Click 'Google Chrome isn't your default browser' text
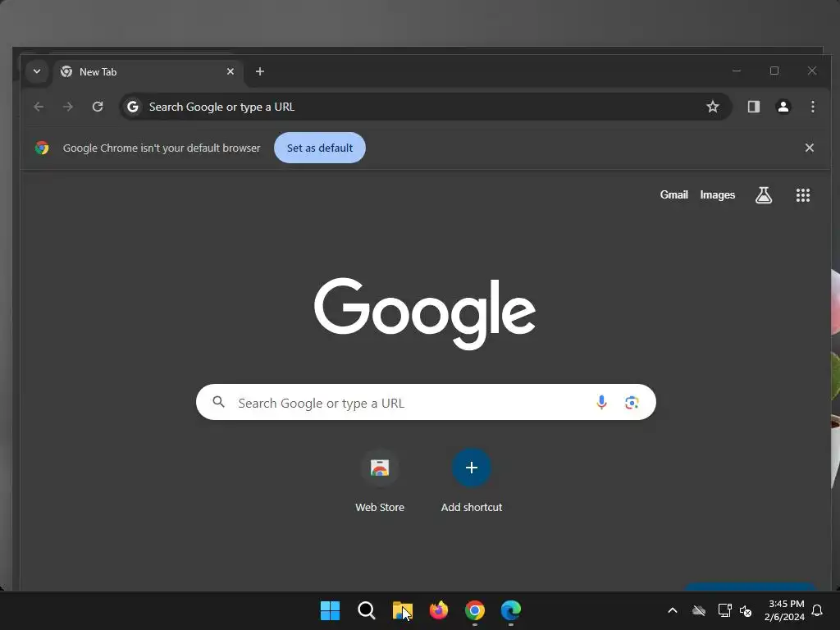The image size is (840, 630). (x=162, y=148)
